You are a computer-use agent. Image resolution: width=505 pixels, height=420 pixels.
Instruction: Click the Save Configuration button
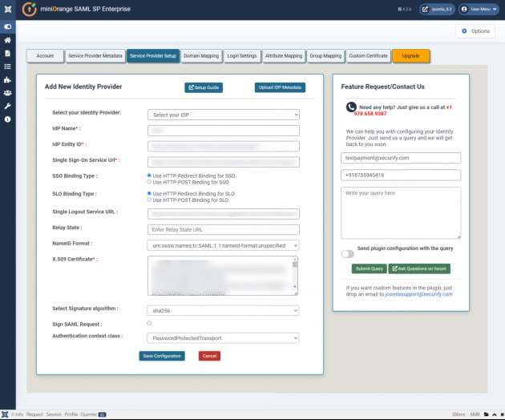point(162,356)
